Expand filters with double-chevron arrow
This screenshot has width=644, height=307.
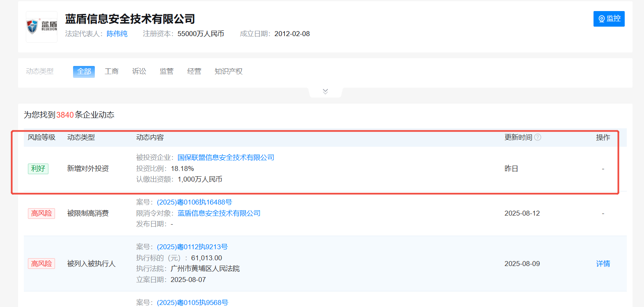(325, 91)
